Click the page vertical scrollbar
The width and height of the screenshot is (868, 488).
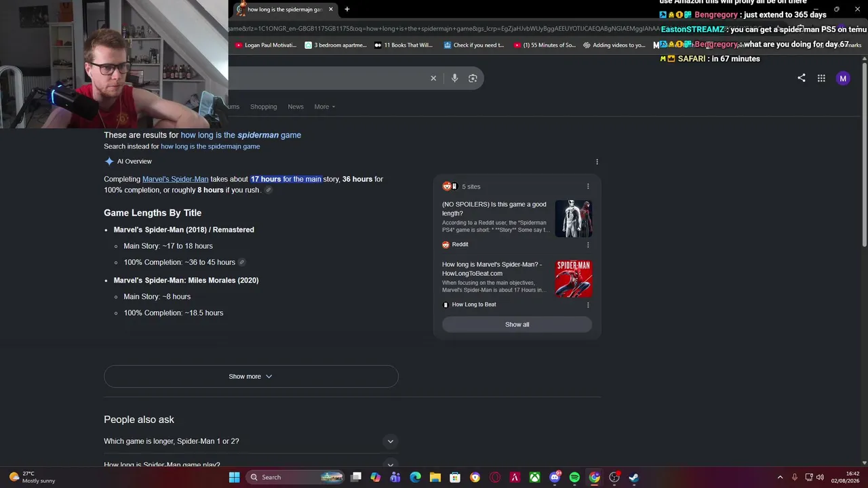coord(865,156)
